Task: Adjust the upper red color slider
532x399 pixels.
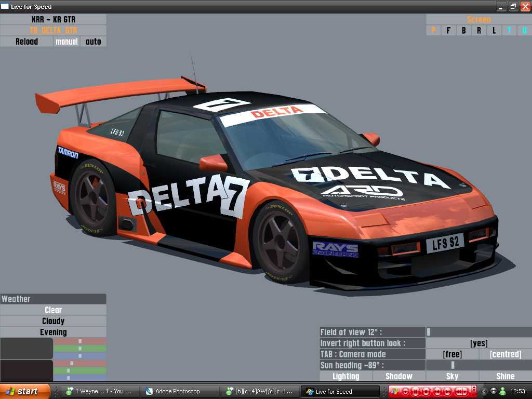Action: 80,341
